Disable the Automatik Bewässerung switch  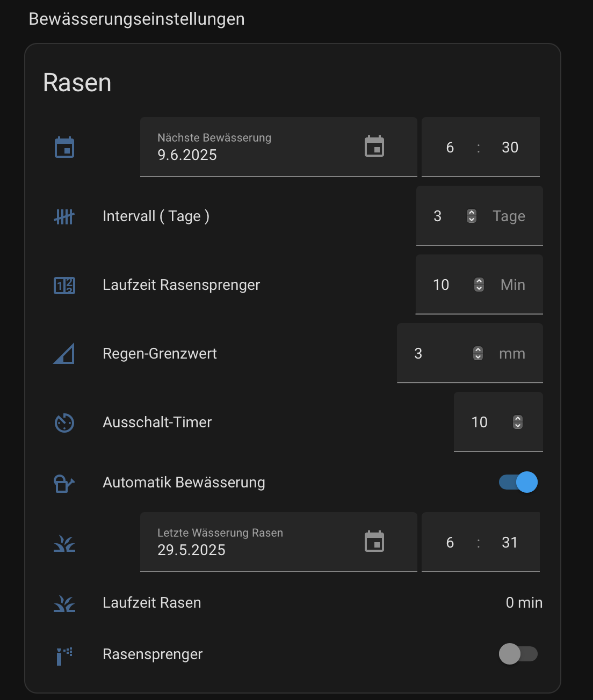coord(518,482)
